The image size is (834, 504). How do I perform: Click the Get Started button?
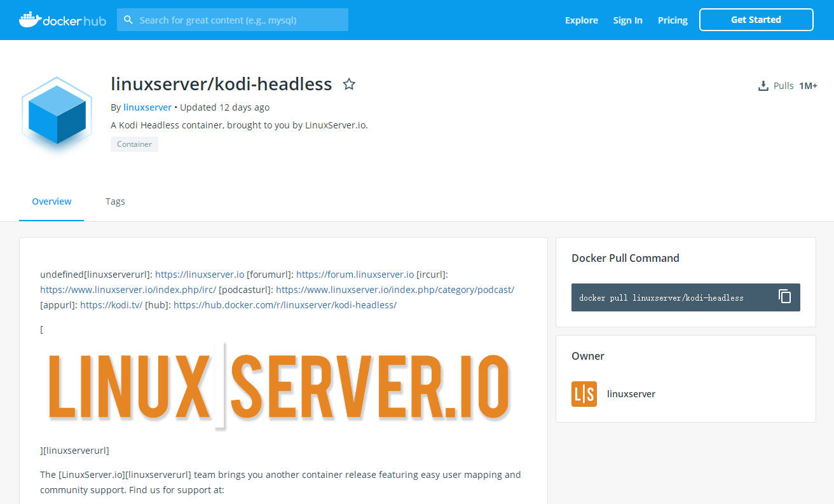click(756, 20)
